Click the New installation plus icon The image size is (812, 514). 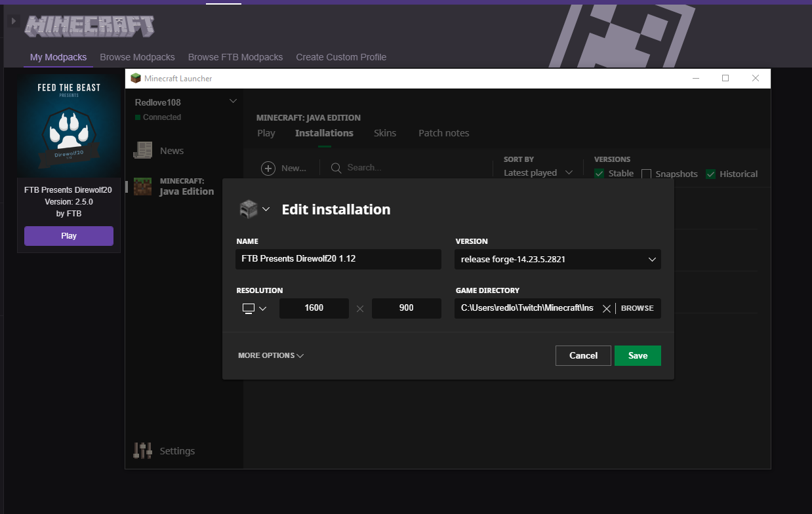pos(268,168)
